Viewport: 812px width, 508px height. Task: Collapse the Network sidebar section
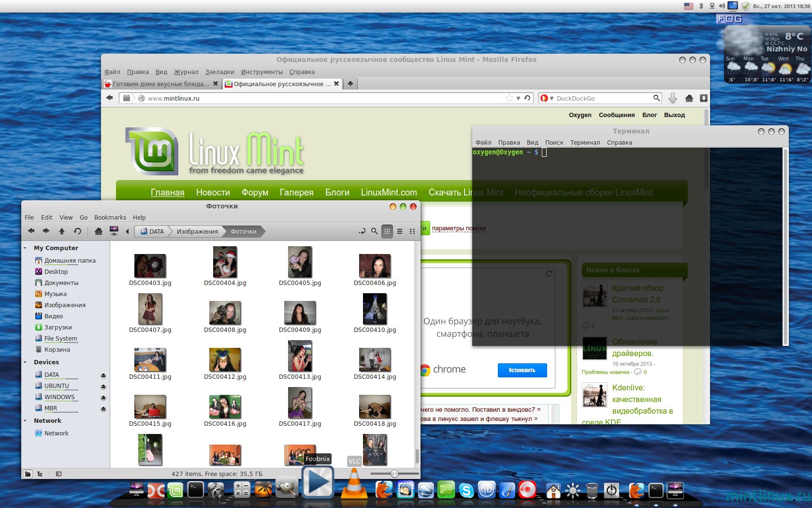[25, 421]
